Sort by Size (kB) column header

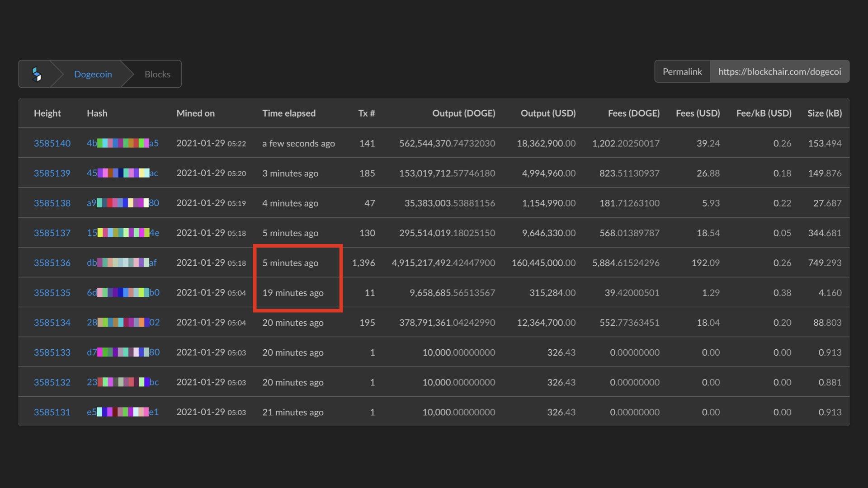tap(824, 113)
